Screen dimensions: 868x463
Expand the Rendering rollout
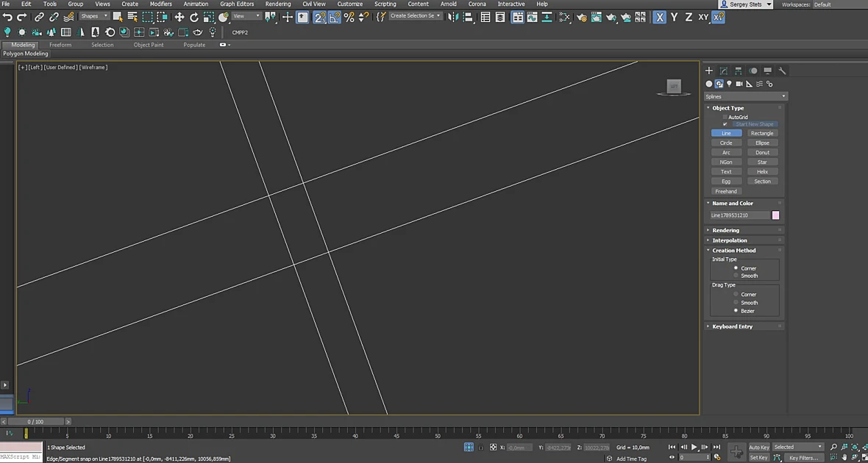[x=744, y=230]
